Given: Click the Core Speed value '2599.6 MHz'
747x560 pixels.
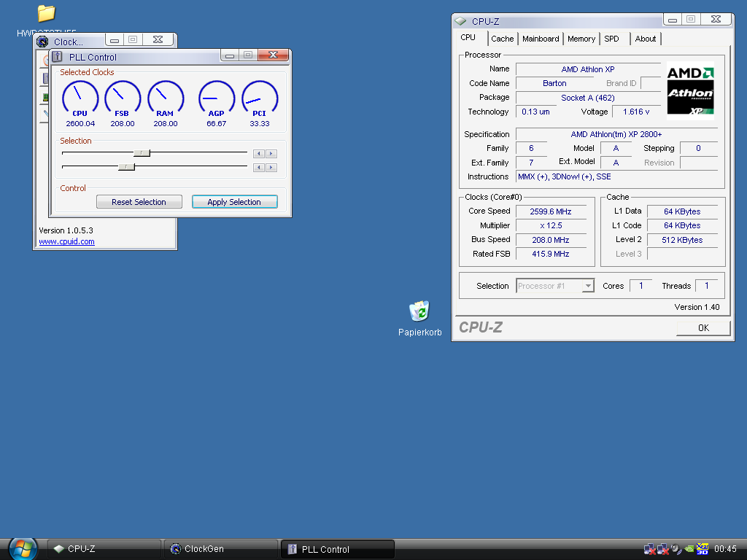Looking at the screenshot, I should (x=551, y=211).
